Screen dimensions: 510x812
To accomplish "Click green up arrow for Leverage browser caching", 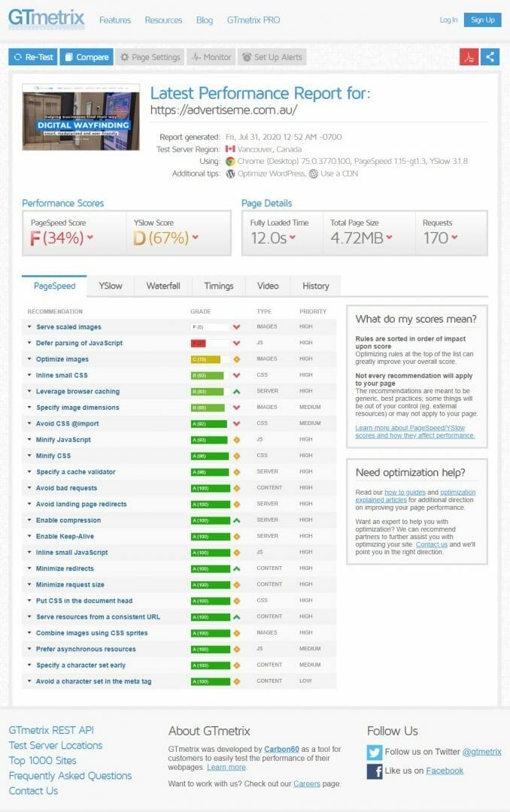I will pos(236,392).
